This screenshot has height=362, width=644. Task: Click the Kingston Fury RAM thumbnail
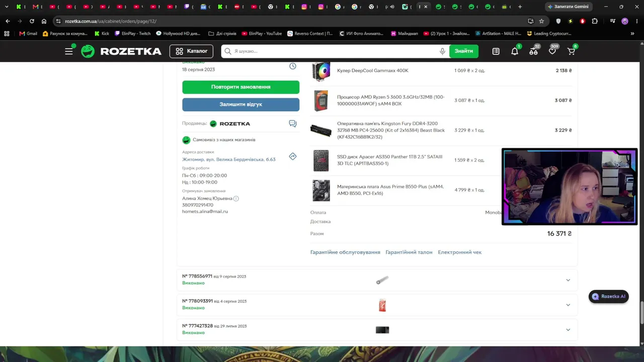pyautogui.click(x=321, y=131)
